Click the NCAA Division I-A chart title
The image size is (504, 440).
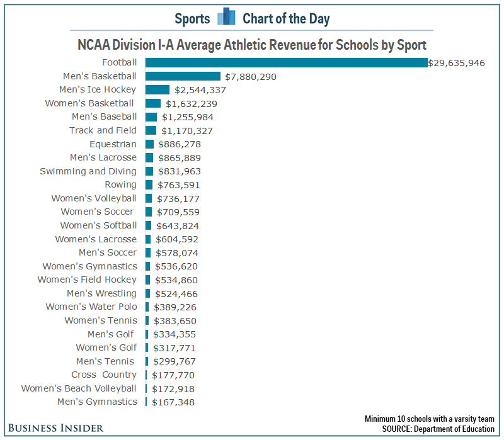pyautogui.click(x=252, y=45)
